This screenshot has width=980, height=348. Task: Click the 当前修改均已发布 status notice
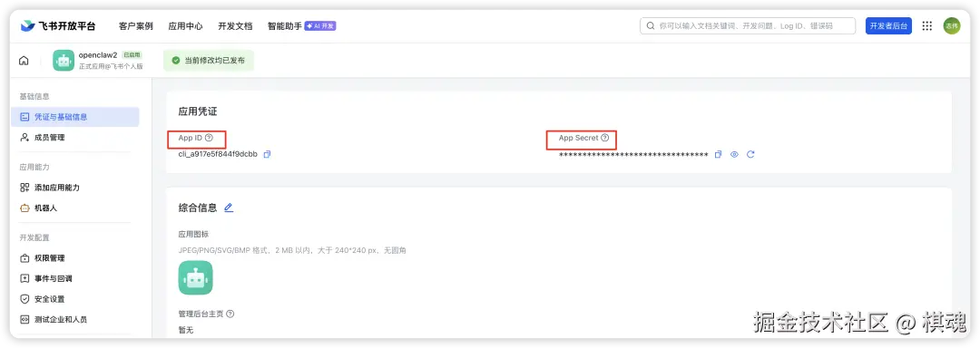point(209,61)
